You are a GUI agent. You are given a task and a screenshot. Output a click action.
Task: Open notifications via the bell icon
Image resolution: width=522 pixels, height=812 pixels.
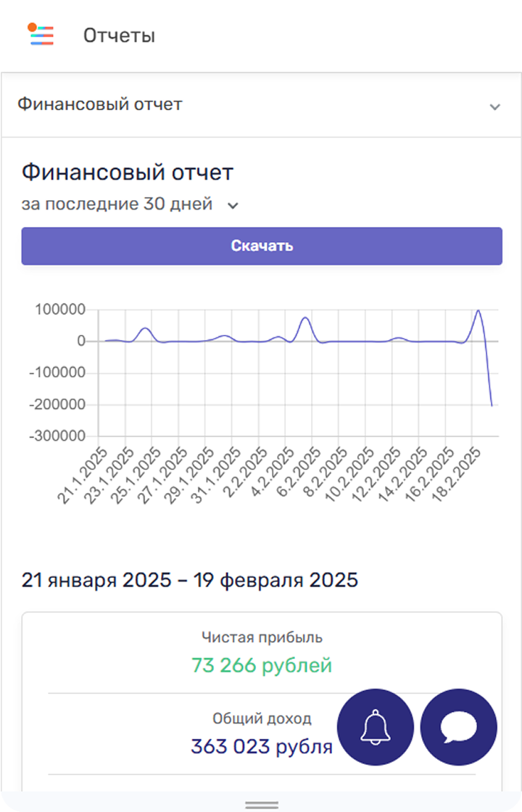376,726
